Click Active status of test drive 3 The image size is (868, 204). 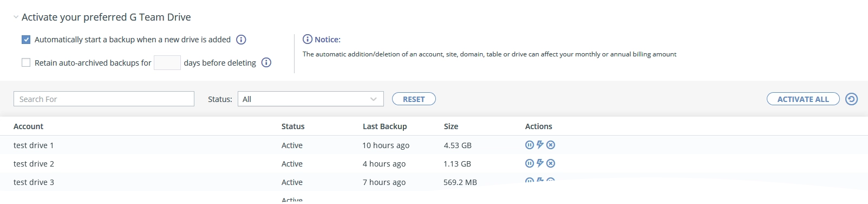292,182
